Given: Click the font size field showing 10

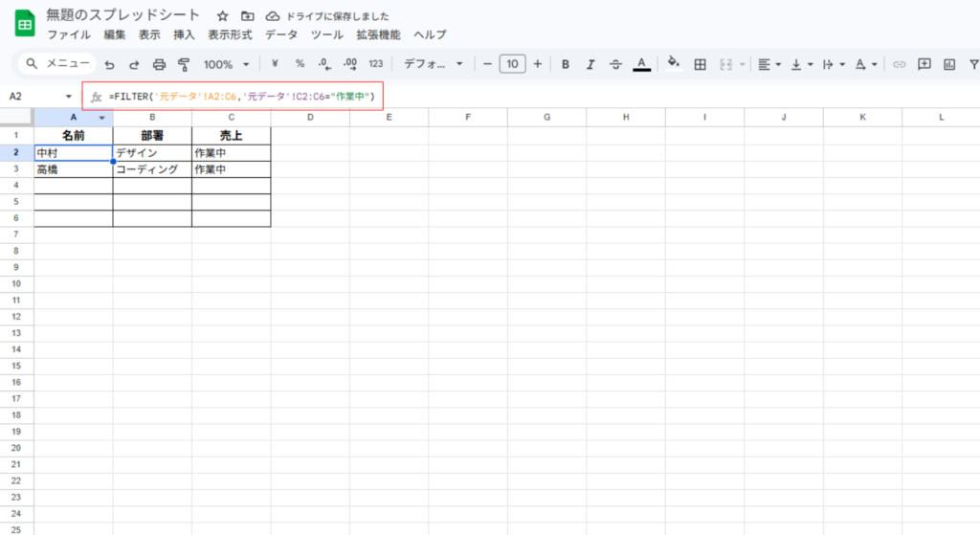Looking at the screenshot, I should pyautogui.click(x=513, y=64).
